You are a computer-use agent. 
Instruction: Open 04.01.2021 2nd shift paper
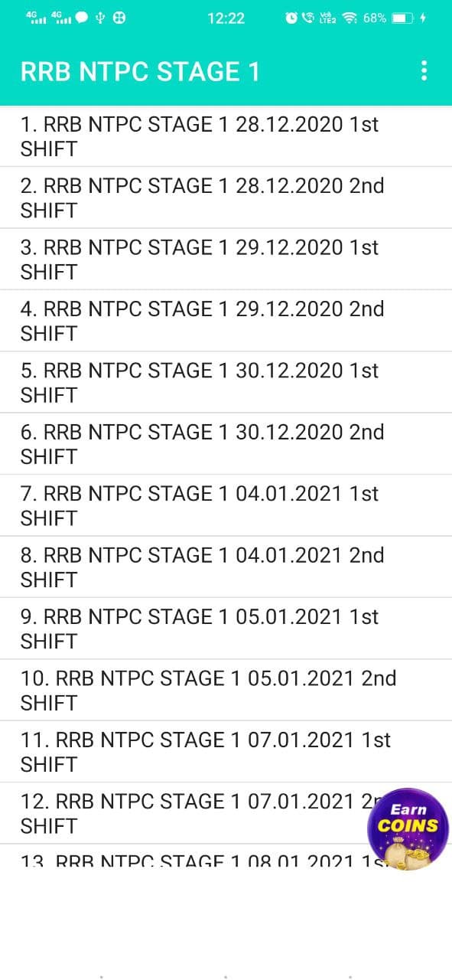click(x=226, y=567)
